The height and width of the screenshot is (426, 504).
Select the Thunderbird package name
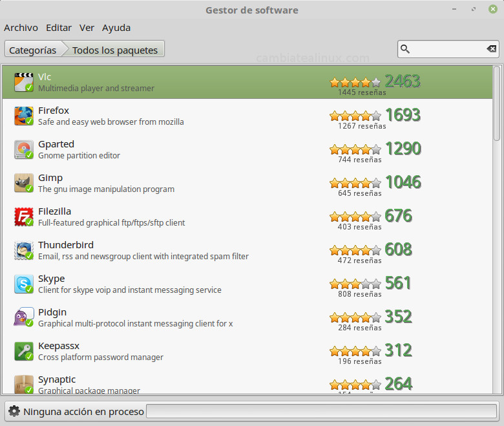66,245
